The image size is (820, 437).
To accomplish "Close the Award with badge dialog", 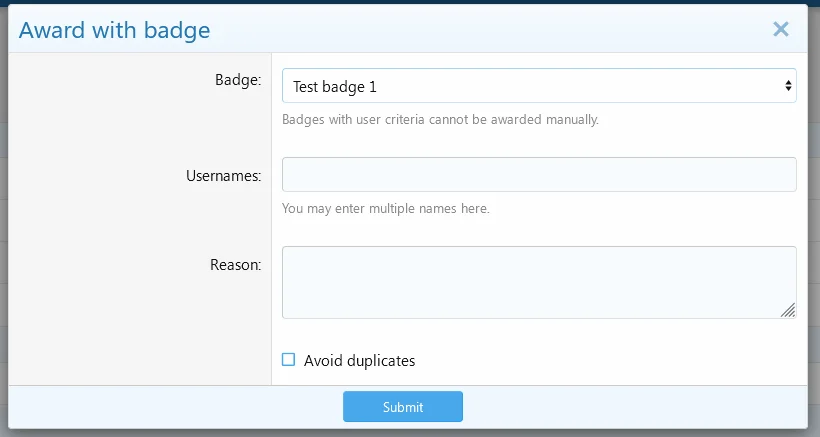I will coord(781,30).
